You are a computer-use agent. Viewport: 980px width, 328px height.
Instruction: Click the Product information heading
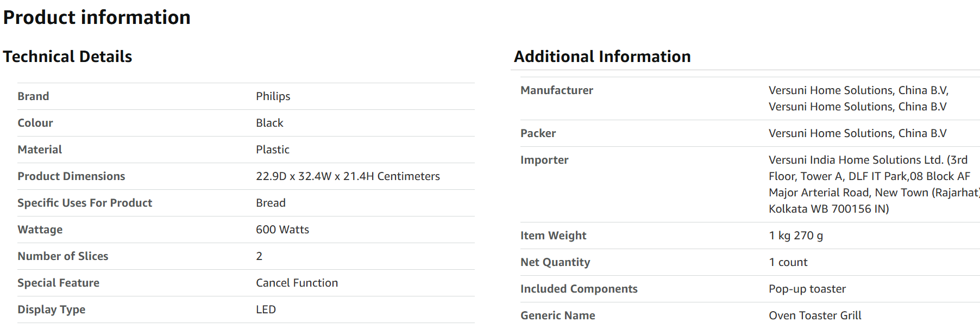[x=97, y=17]
